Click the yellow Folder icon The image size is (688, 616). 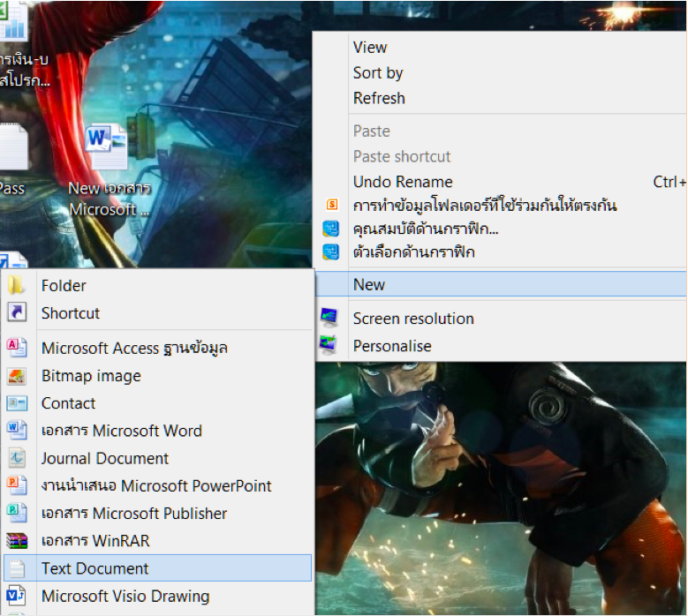pos(16,285)
